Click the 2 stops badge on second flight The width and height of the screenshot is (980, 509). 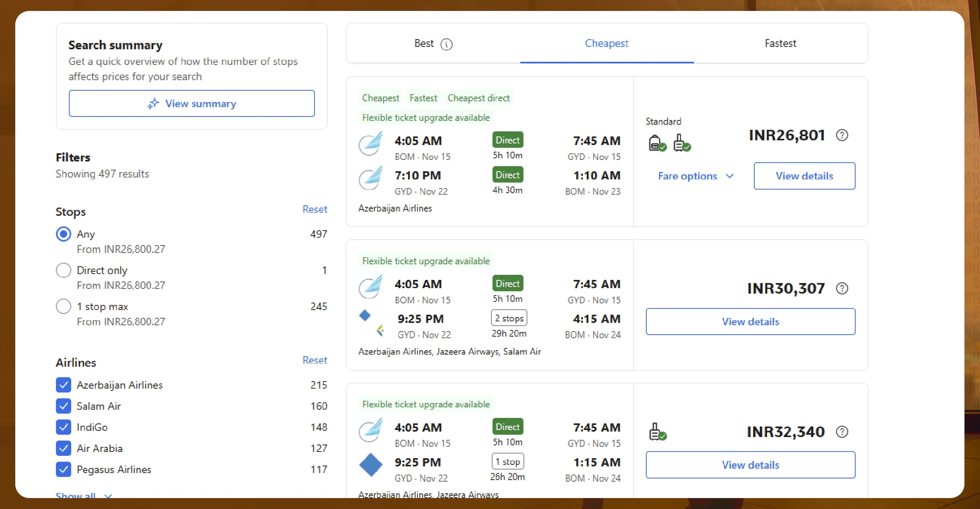pos(509,318)
